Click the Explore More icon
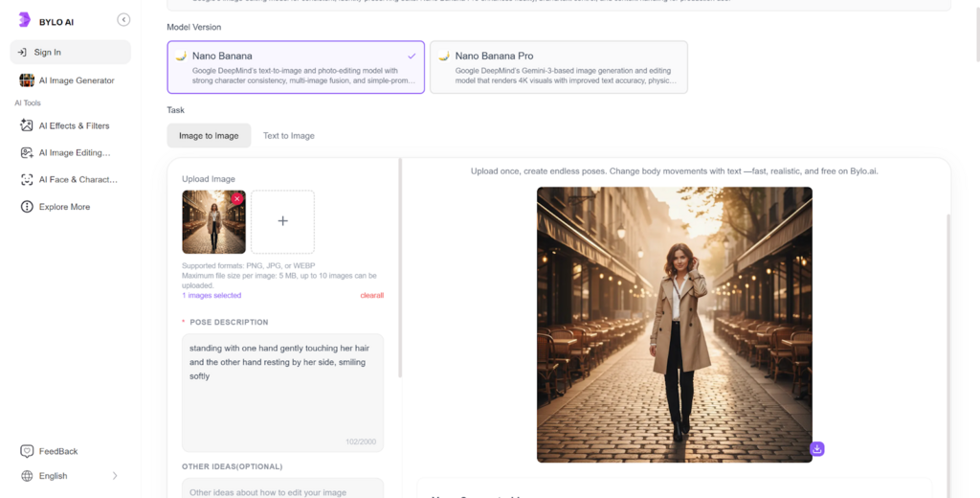Image resolution: width=980 pixels, height=498 pixels. (27, 207)
